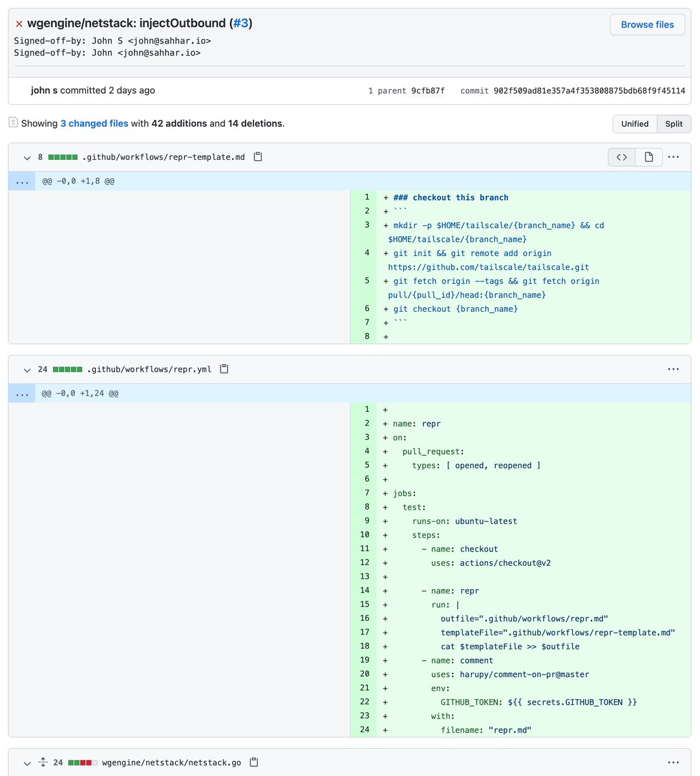This screenshot has height=776, width=700.
Task: Click the commit hash 902f509ad81e...
Action: pos(589,91)
